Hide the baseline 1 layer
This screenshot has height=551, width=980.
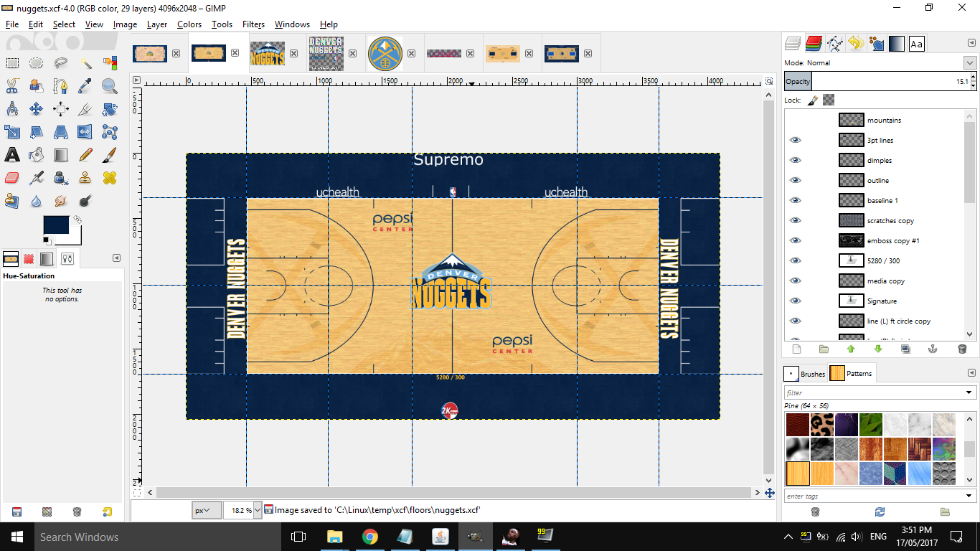click(795, 201)
